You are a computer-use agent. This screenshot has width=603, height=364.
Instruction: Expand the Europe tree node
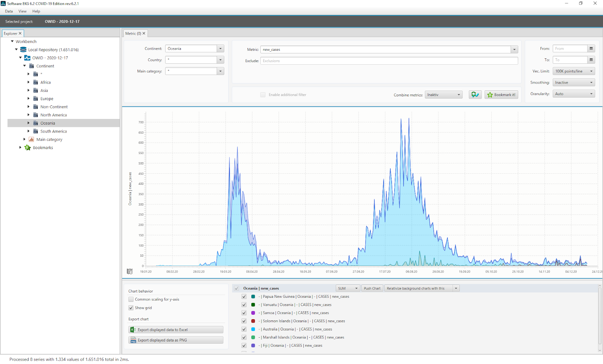[29, 99]
